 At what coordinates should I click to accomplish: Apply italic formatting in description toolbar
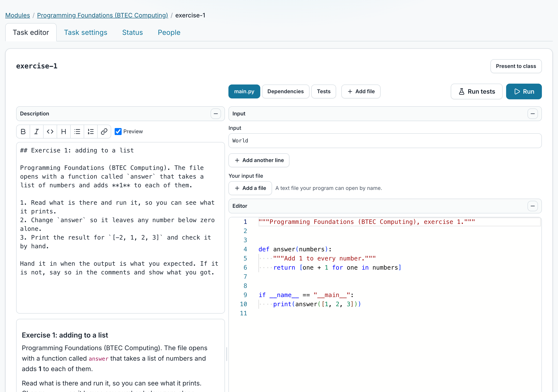(x=37, y=131)
